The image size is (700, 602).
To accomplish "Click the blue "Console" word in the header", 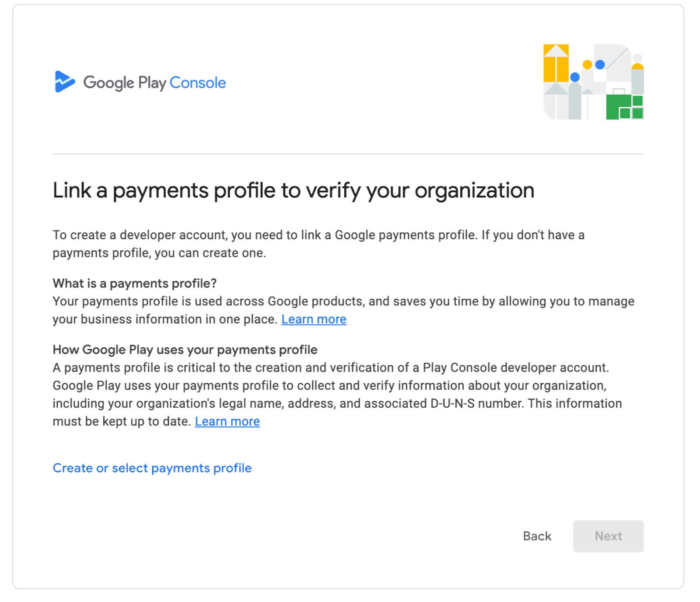I will [197, 83].
